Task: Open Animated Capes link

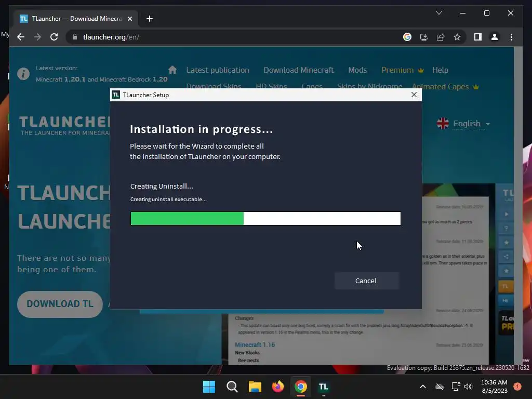Action: pos(445,87)
